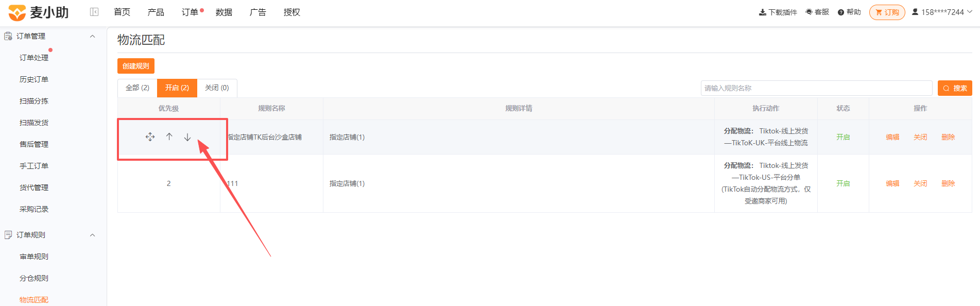The image size is (980, 306).
Task: Focus the 请输入规则名称 search field
Action: (817, 88)
